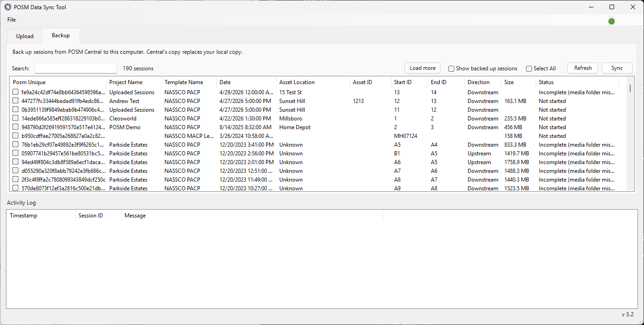Select the Backup tab
This screenshot has height=325, width=644.
coord(61,35)
